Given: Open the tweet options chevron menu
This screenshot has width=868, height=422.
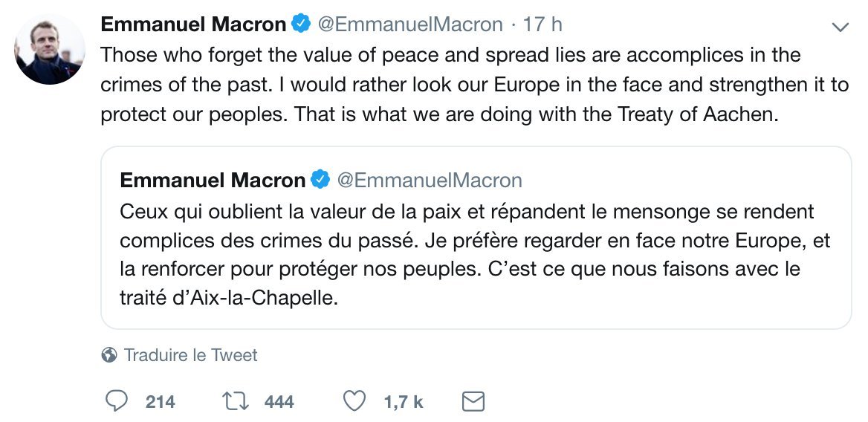Looking at the screenshot, I should click(840, 27).
